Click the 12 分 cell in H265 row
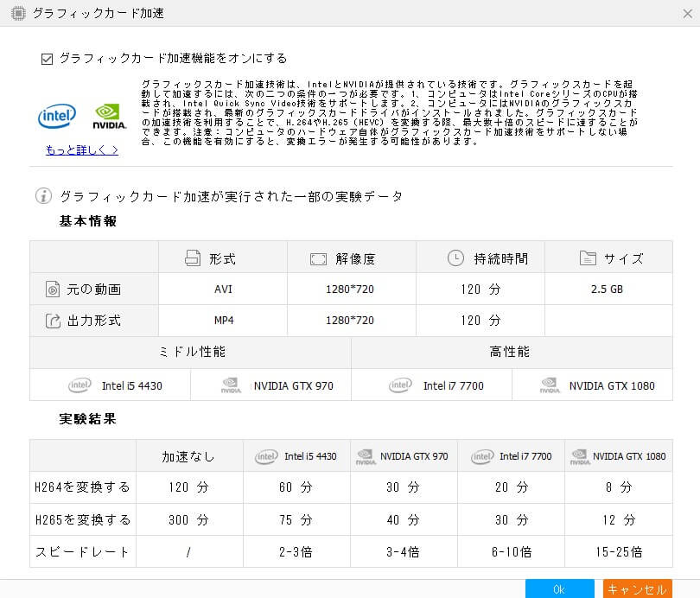 tap(619, 520)
